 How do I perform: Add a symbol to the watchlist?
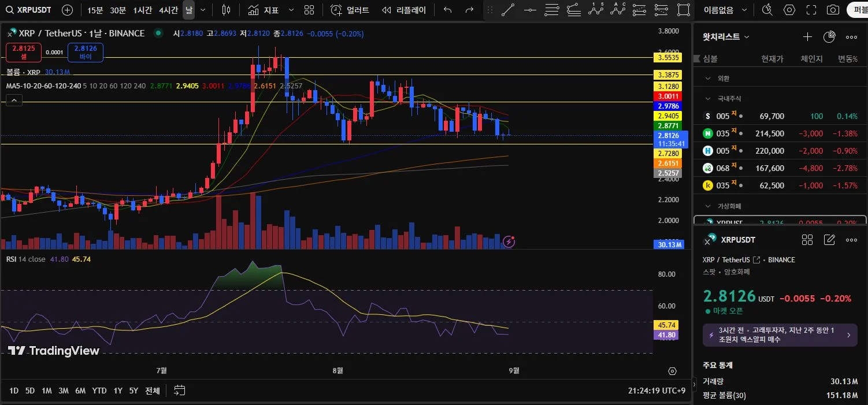807,36
